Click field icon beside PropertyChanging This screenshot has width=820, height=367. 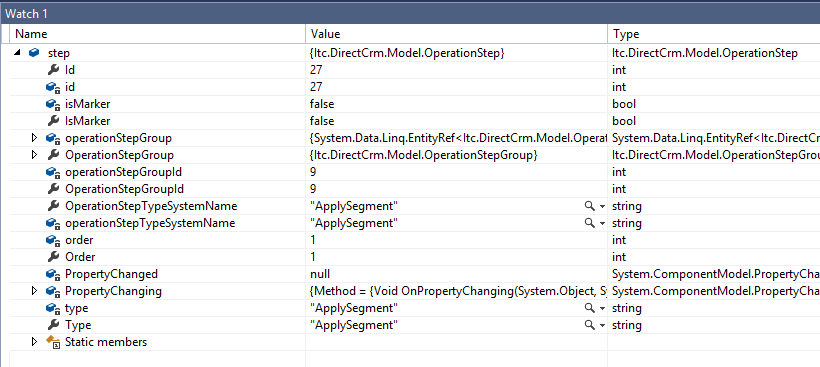tap(53, 291)
